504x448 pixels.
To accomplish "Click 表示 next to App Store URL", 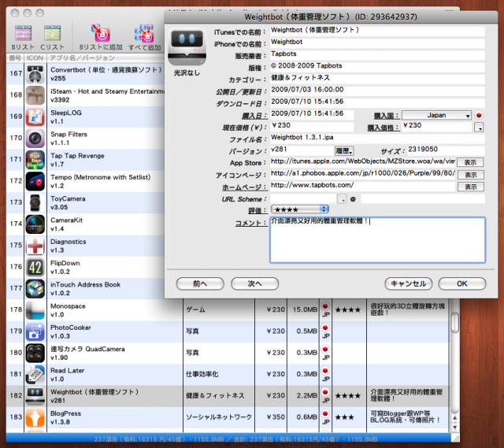I will pyautogui.click(x=471, y=162).
